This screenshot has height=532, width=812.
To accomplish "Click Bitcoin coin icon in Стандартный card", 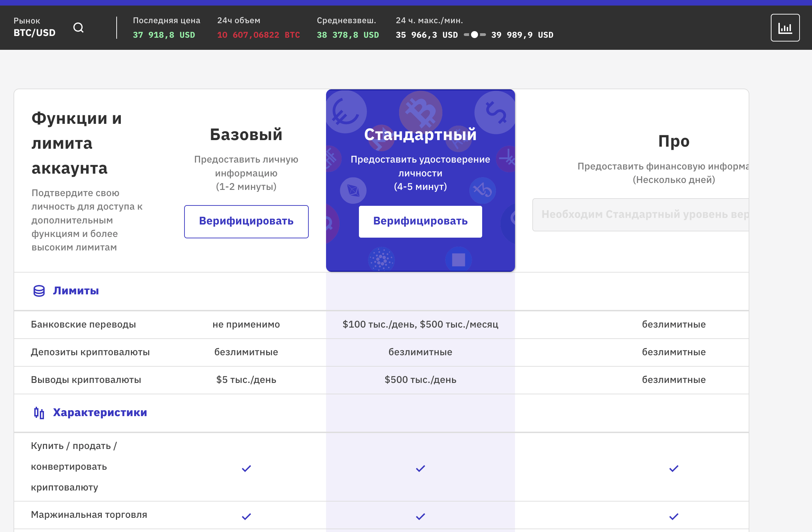I will (x=420, y=111).
